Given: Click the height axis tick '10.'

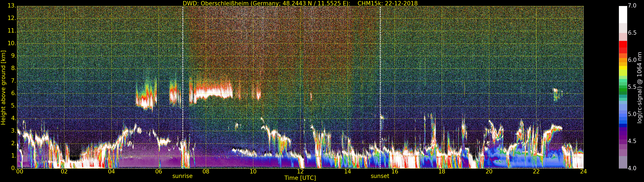Looking at the screenshot, I should pyautogui.click(x=12, y=43).
